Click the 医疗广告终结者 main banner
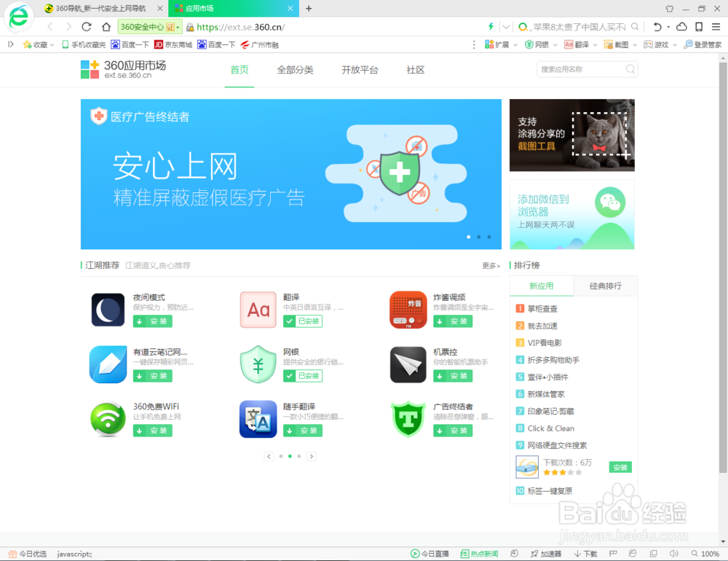 coord(291,174)
